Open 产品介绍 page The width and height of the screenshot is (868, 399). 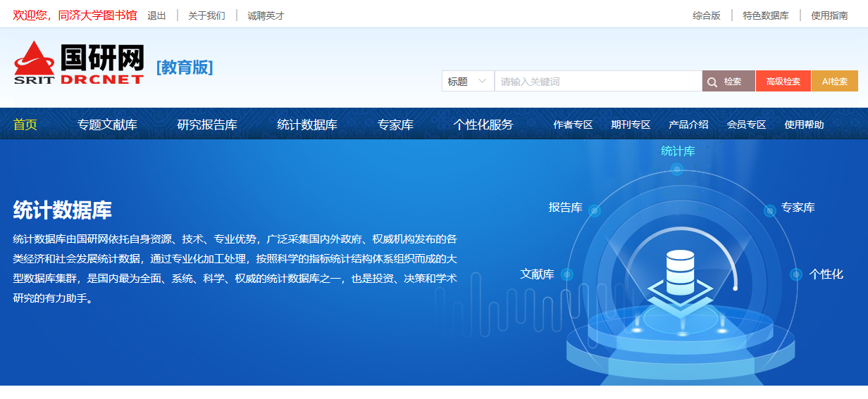688,125
